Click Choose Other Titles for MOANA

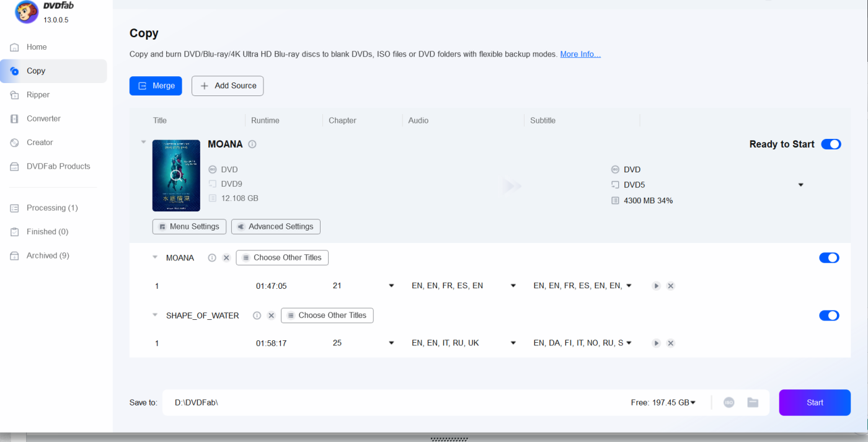coord(282,258)
